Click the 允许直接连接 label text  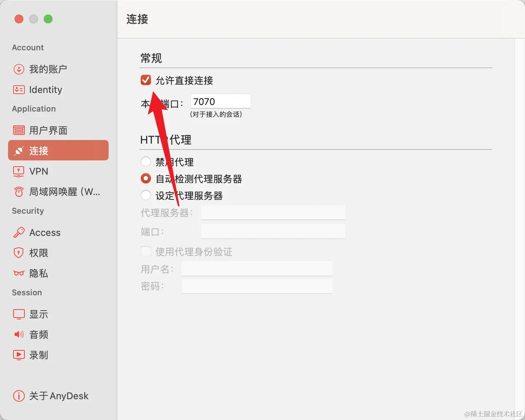click(x=184, y=80)
